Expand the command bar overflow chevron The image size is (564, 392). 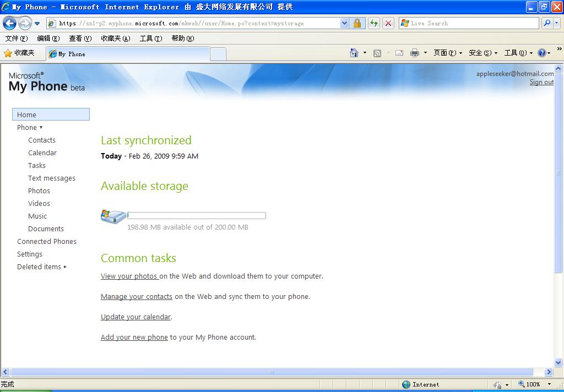[x=560, y=49]
